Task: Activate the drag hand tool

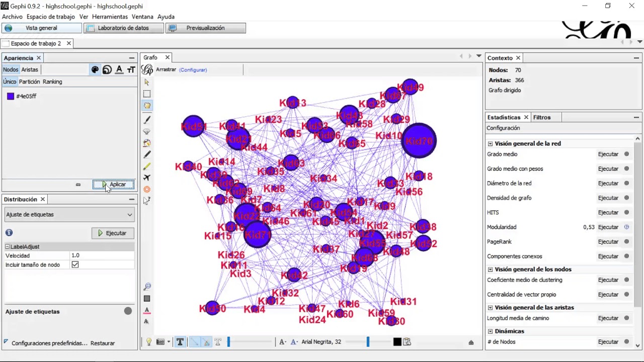Action: (147, 106)
